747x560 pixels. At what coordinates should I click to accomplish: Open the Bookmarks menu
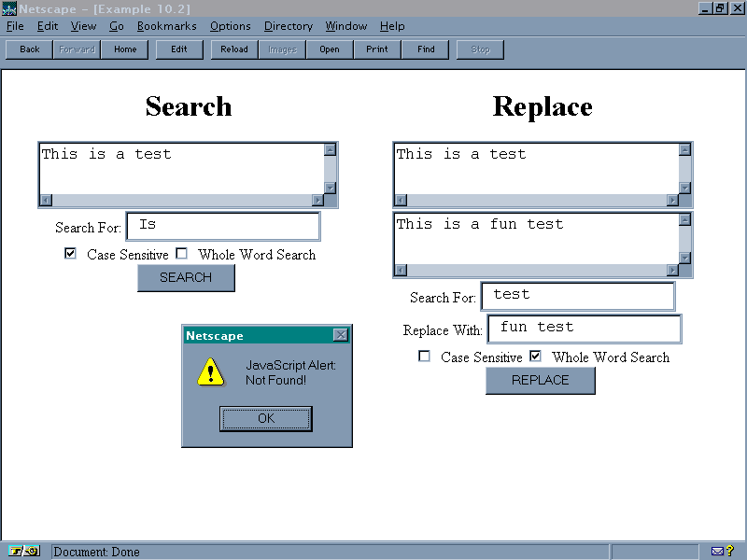166,26
